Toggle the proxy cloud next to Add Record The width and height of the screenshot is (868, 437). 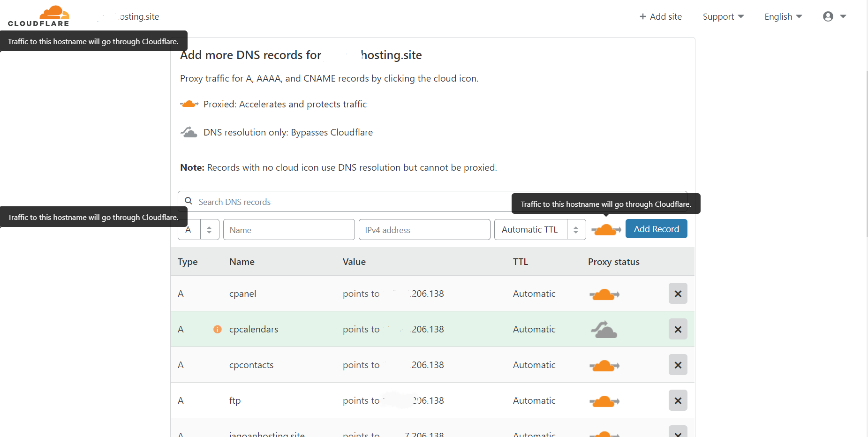coord(605,229)
